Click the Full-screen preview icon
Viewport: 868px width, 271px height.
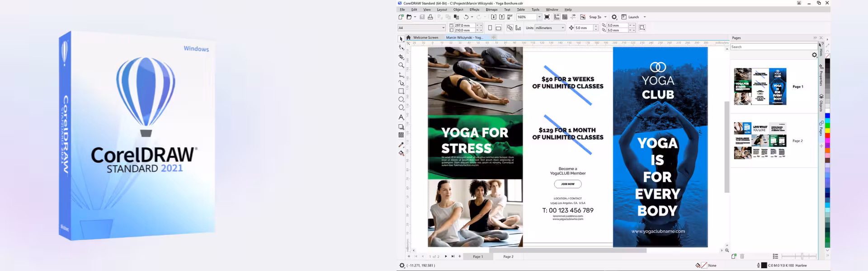point(547,17)
